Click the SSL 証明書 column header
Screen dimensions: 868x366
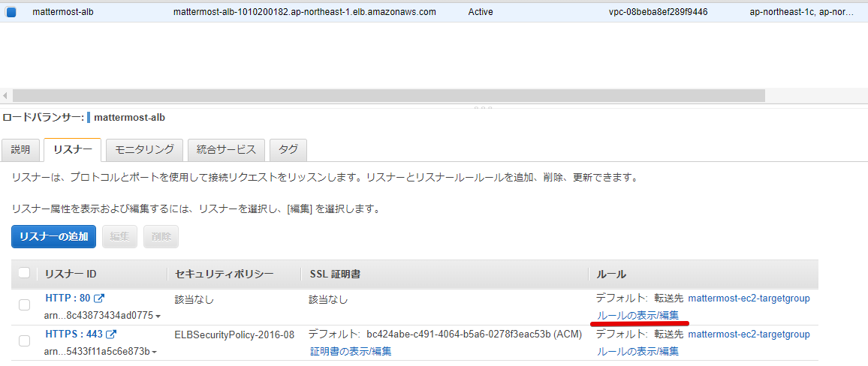[335, 274]
